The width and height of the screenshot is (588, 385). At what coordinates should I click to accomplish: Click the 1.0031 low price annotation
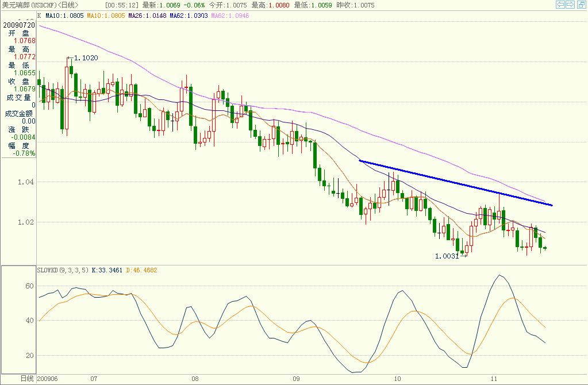tap(447, 256)
